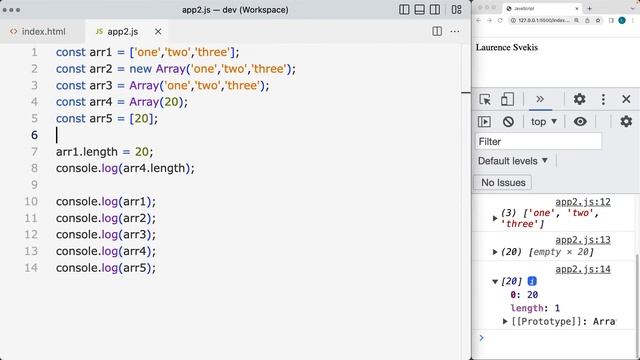The width and height of the screenshot is (640, 360).
Task: Go back in the browser
Action: coord(479,20)
